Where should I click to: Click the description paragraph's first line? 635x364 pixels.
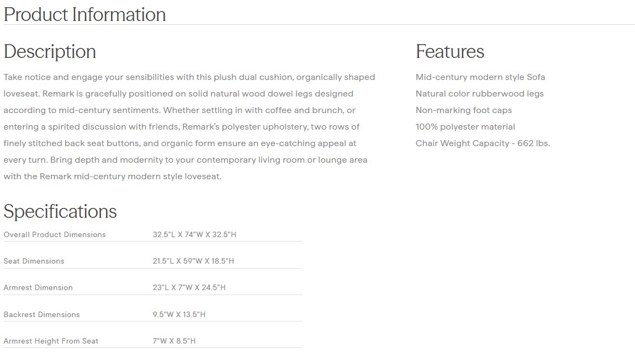tap(189, 77)
